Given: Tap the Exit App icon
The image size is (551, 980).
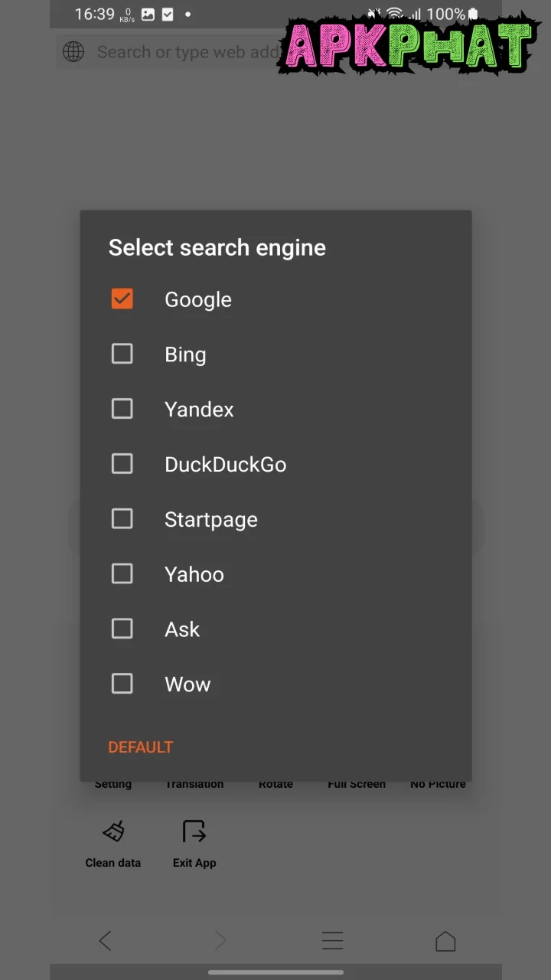Looking at the screenshot, I should [x=194, y=832].
